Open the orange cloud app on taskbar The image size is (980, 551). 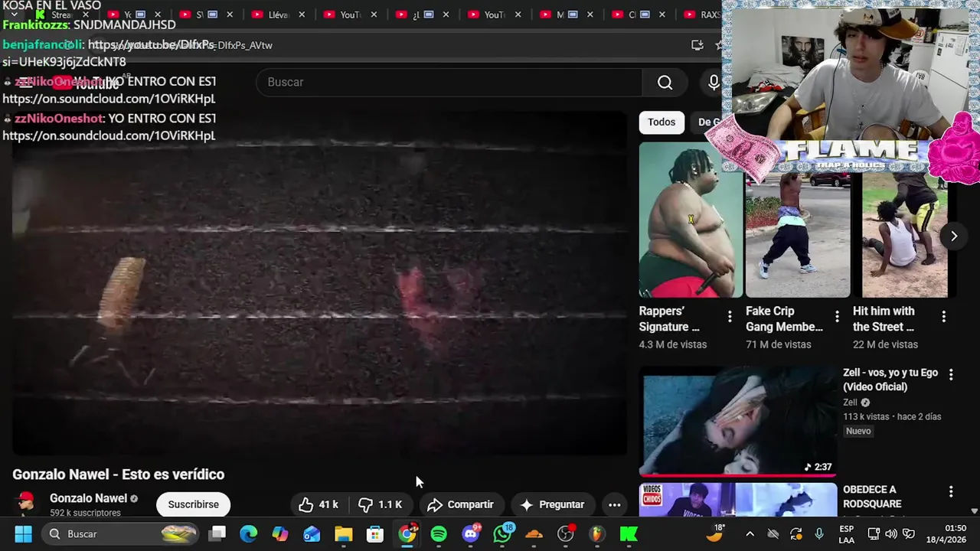(534, 533)
